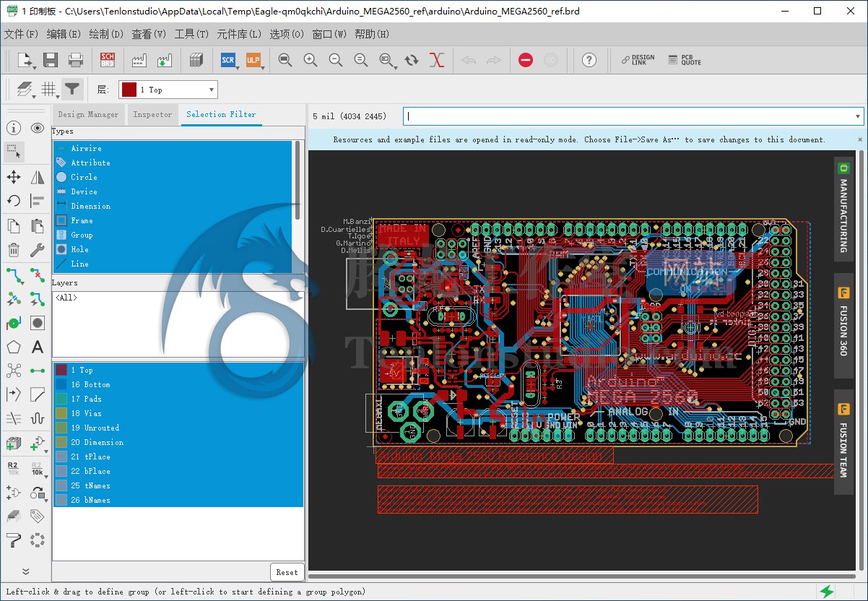Select the Text tool
The image size is (868, 601).
pyautogui.click(x=38, y=347)
